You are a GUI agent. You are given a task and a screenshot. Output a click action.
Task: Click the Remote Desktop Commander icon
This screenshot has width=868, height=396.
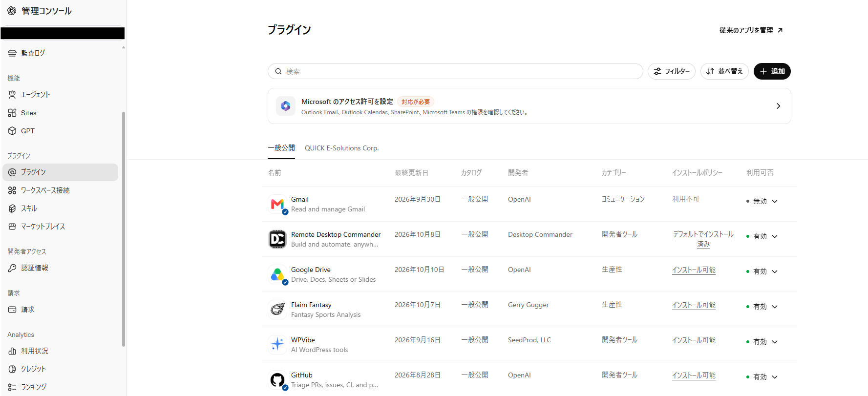pyautogui.click(x=277, y=239)
